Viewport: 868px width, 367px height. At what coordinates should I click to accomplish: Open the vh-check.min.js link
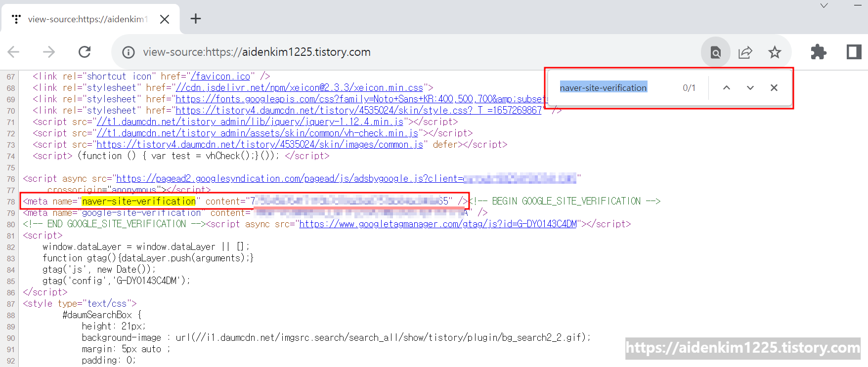pyautogui.click(x=258, y=133)
